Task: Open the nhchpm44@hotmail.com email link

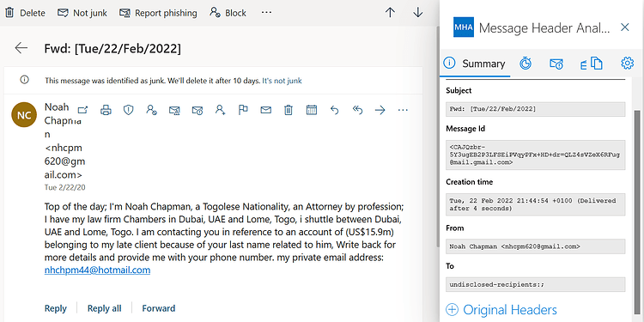Action: tap(97, 270)
